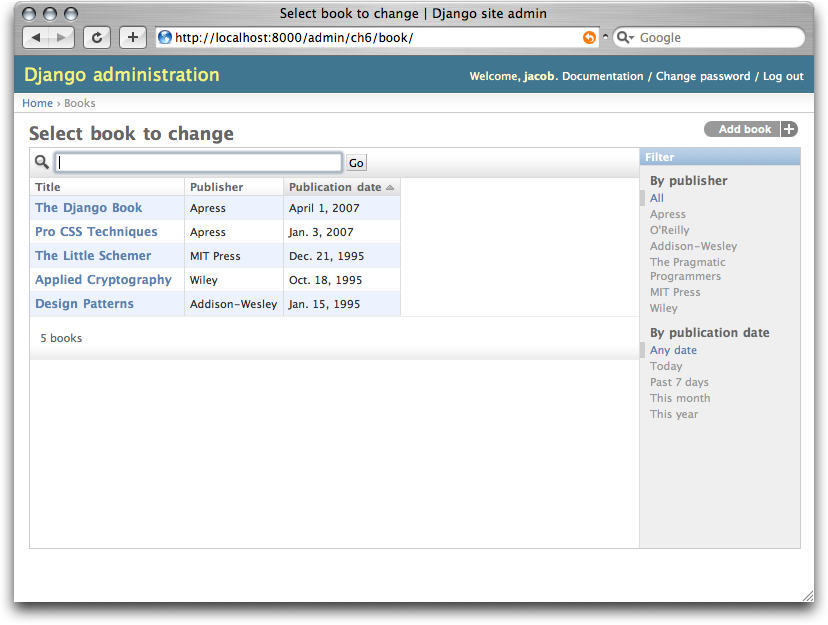Filter by publisher Addison-Wesley in sidebar

[x=693, y=246]
